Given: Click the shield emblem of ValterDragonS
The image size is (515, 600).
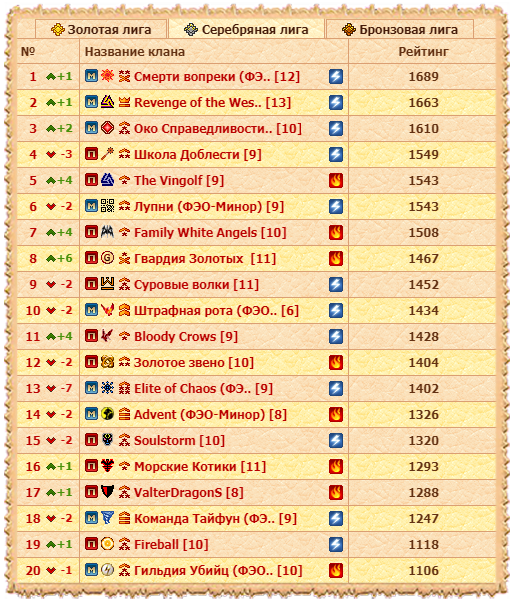Looking at the screenshot, I should 108,492.
